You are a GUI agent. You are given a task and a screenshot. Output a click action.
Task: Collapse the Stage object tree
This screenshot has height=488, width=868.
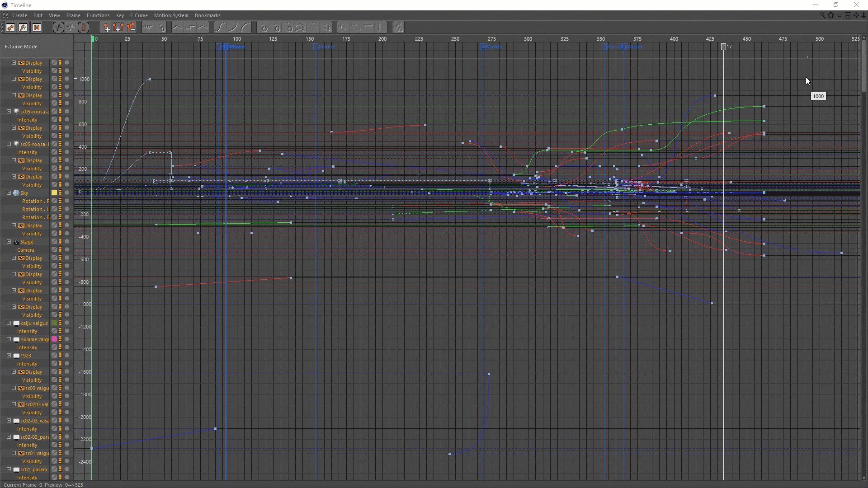tap(9, 242)
